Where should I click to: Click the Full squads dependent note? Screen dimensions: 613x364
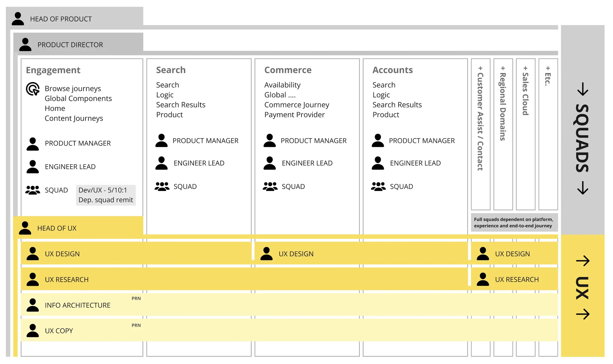click(514, 223)
